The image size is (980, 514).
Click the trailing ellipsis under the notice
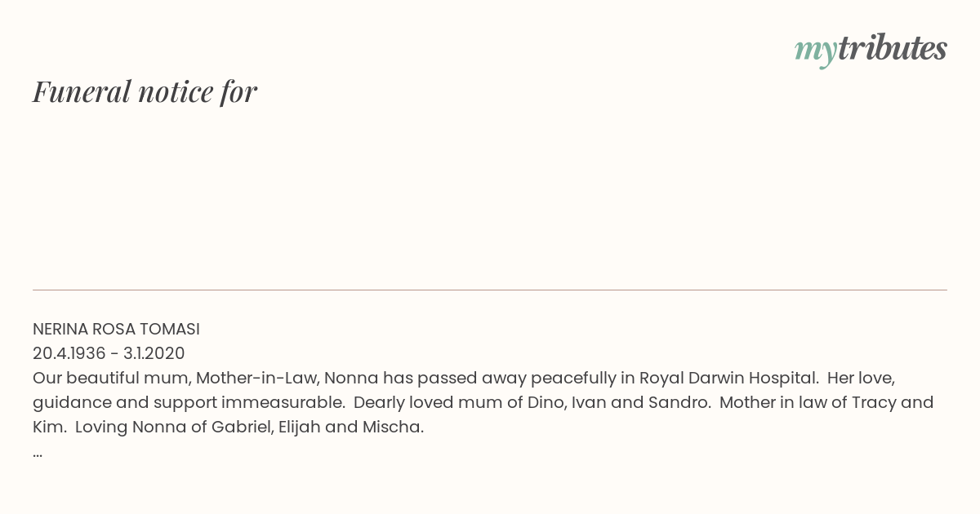[x=38, y=454]
